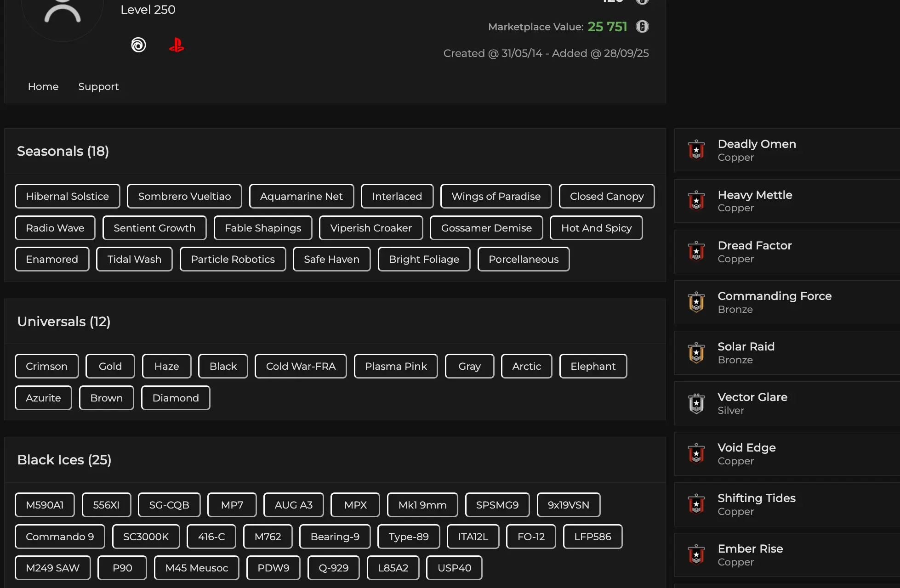The image size is (900, 588).
Task: Click the Marketplace Value credits icon
Action: click(x=642, y=27)
